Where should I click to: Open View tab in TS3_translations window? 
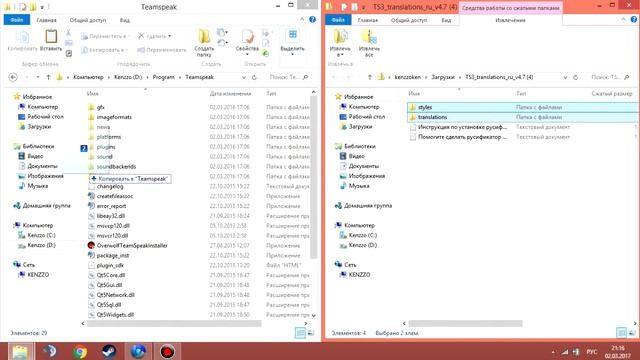pyautogui.click(x=446, y=20)
